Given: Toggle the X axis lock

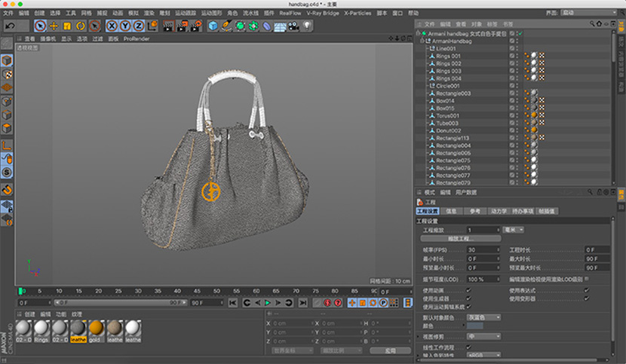Looking at the screenshot, I should click(x=112, y=26).
